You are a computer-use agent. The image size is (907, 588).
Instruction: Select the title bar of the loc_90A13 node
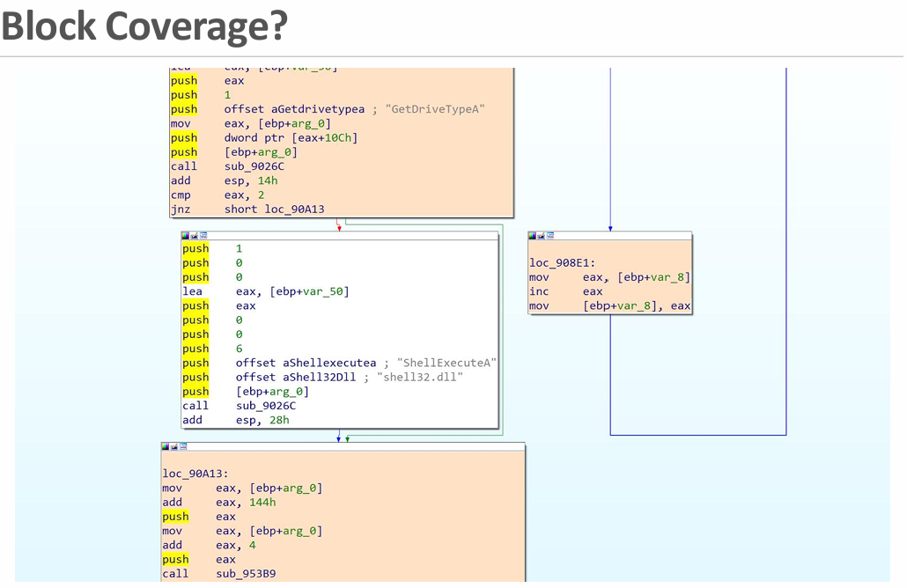click(343, 446)
